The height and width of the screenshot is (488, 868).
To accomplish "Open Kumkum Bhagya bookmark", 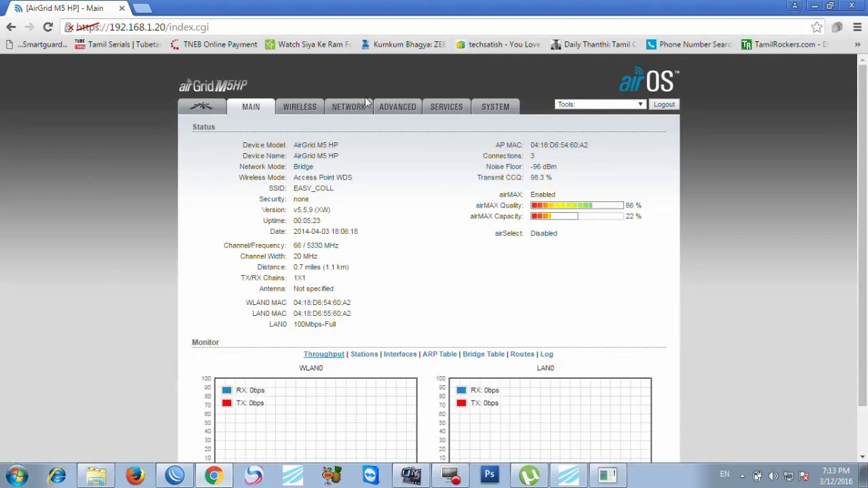I will [x=403, y=44].
